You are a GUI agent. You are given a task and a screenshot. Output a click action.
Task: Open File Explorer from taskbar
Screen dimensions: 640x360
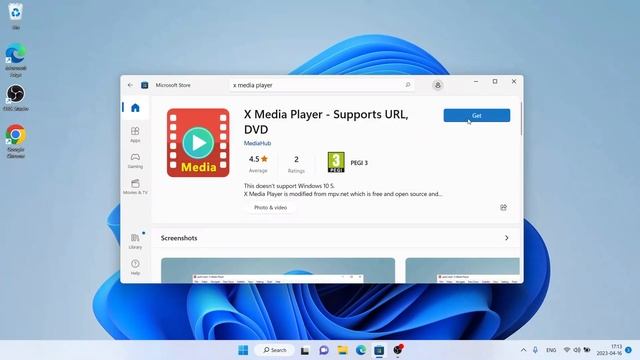click(x=342, y=350)
